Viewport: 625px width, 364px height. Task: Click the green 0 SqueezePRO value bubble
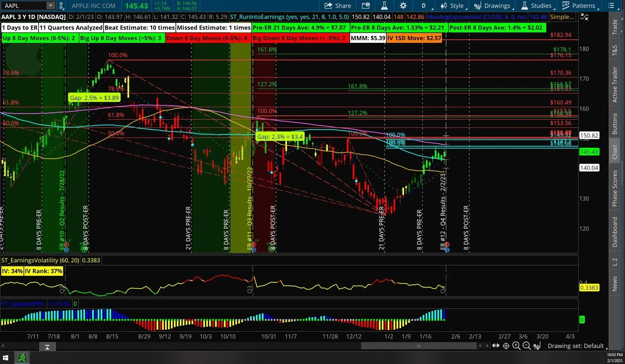[582, 320]
